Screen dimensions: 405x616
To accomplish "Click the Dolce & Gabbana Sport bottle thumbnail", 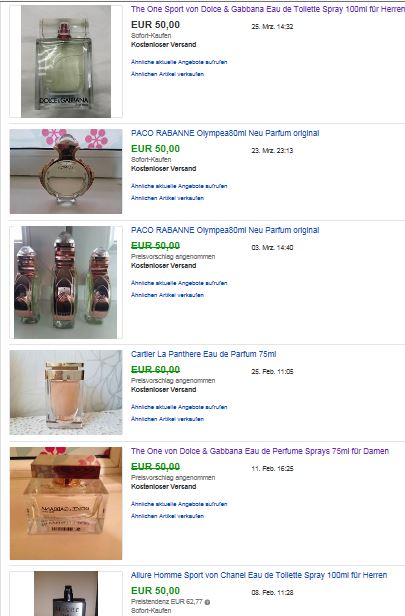I will tap(66, 61).
